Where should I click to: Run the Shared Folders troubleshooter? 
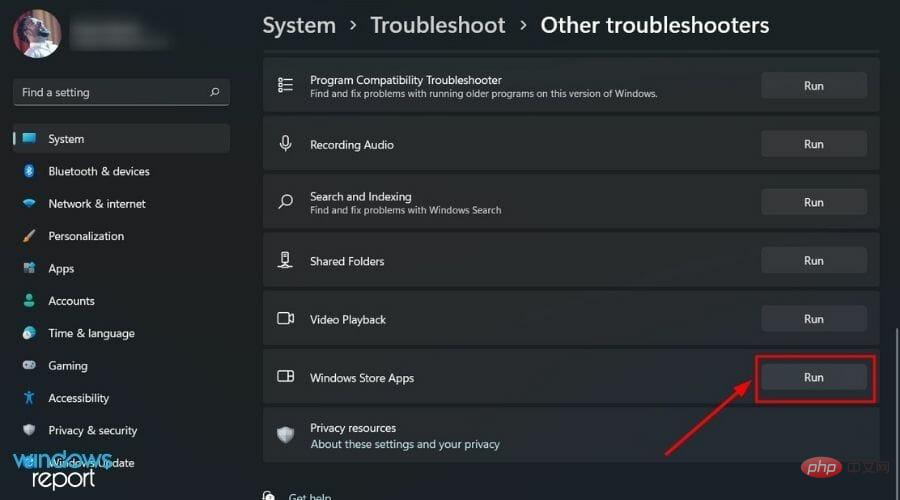point(813,261)
